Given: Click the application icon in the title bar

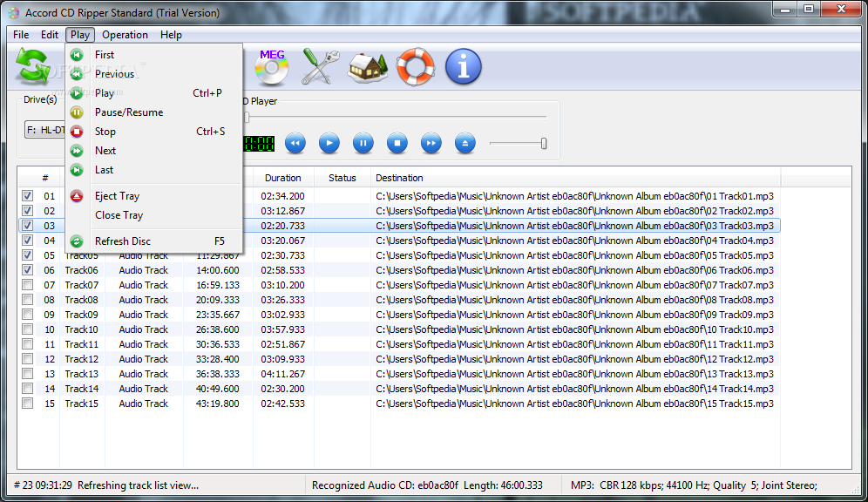Looking at the screenshot, I should pyautogui.click(x=14, y=13).
